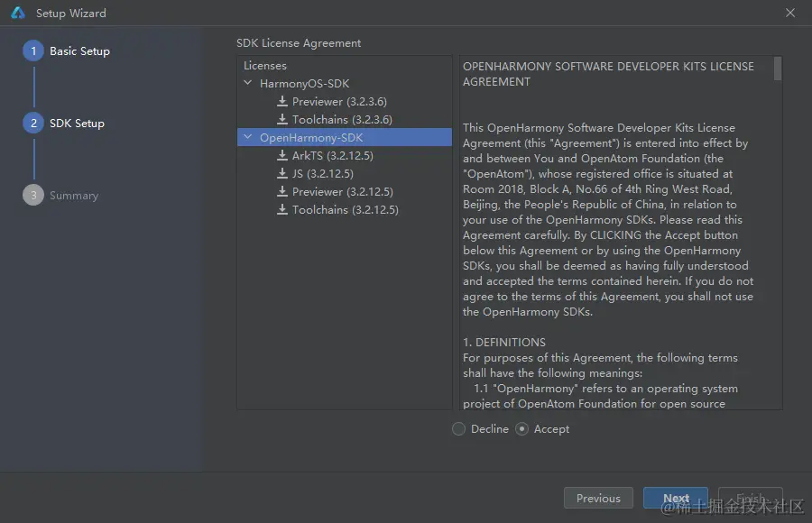Select the Decline radio button
Screen dimensions: 812x523
458,428
